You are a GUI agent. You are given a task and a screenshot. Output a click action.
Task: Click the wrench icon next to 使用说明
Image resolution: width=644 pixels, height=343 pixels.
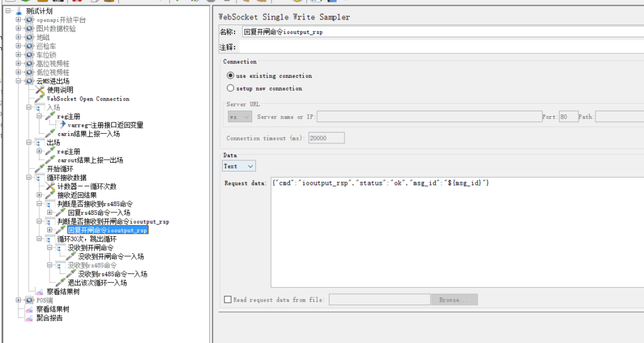click(x=40, y=90)
